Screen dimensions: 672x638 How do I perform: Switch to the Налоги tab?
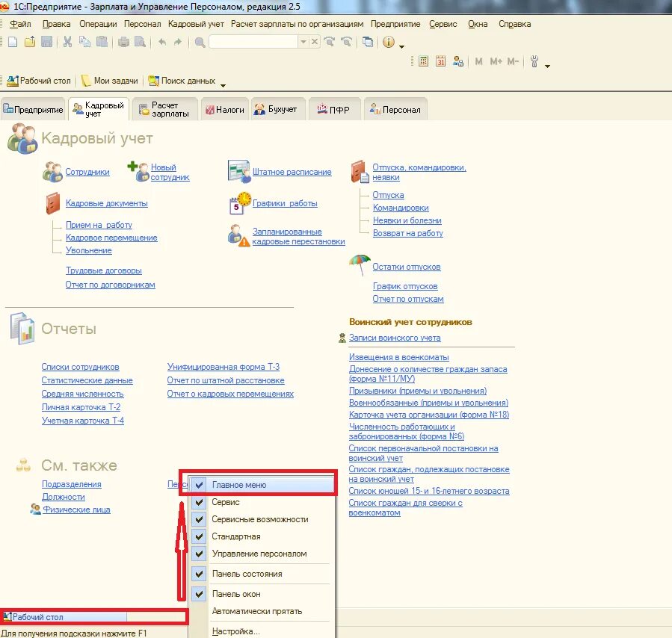tap(225, 109)
